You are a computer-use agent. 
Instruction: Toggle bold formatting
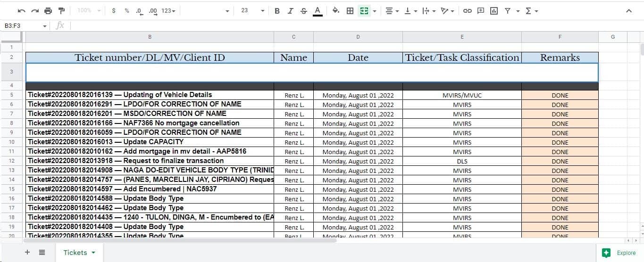coord(277,11)
